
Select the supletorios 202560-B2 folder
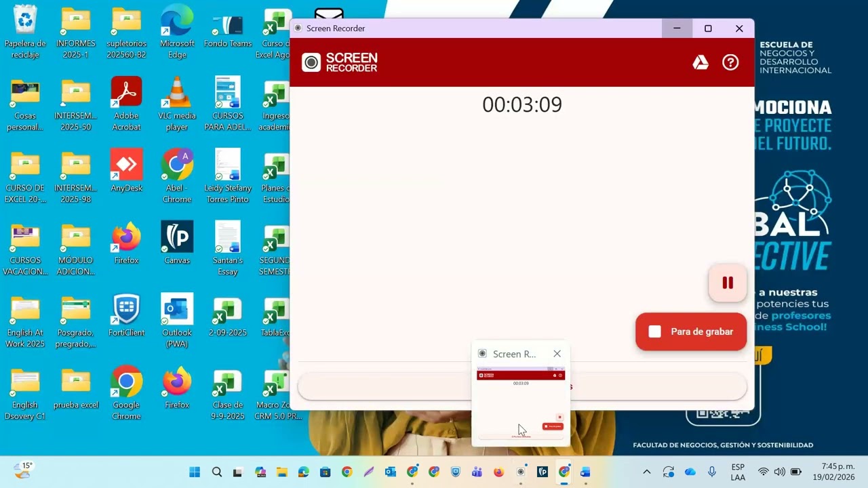point(126,32)
